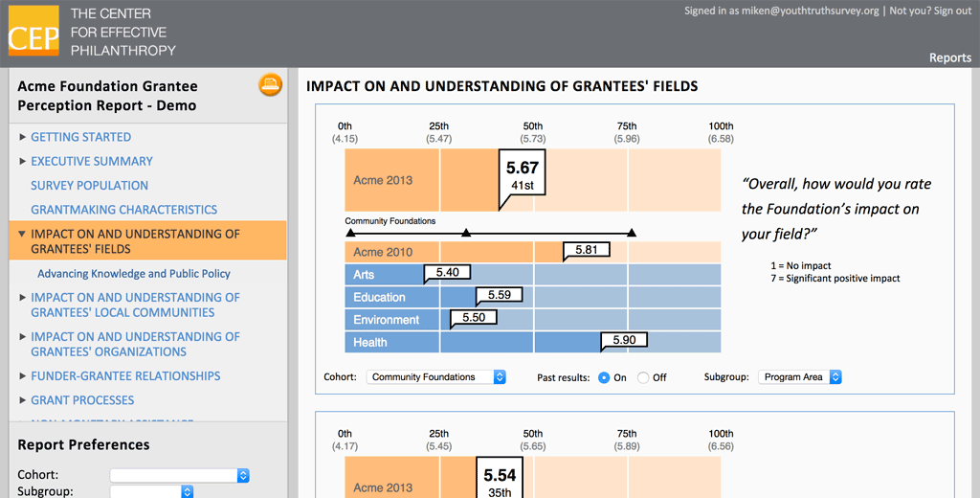Open the Program Area subgroup dropdown
The image size is (980, 498).
point(800,377)
